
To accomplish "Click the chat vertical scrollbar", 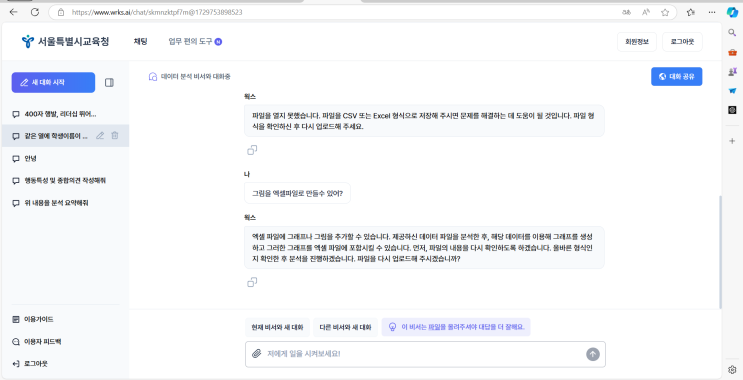I will 720,251.
